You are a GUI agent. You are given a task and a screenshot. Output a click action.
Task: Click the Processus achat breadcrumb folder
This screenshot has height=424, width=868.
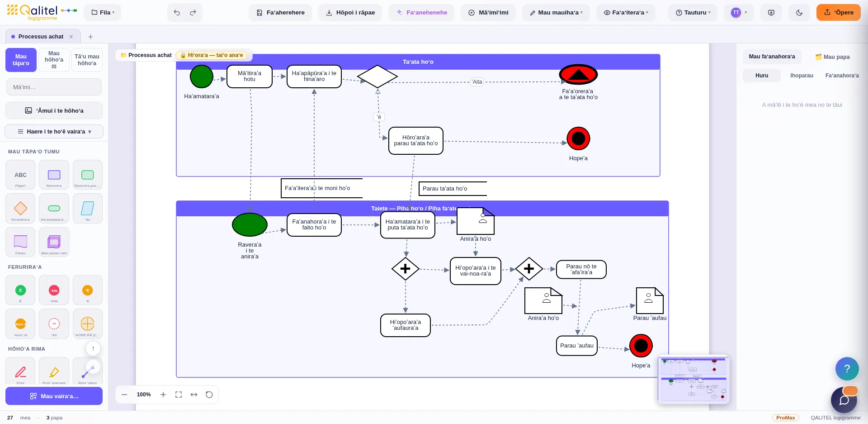point(146,55)
